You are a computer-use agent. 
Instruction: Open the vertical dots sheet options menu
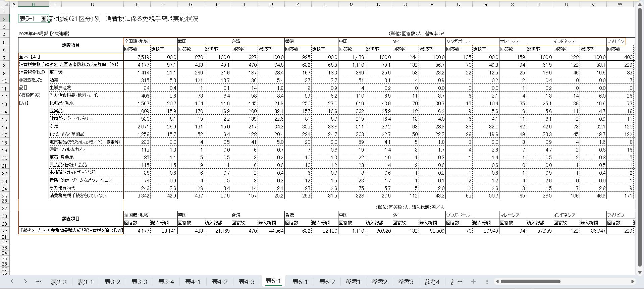point(487,282)
